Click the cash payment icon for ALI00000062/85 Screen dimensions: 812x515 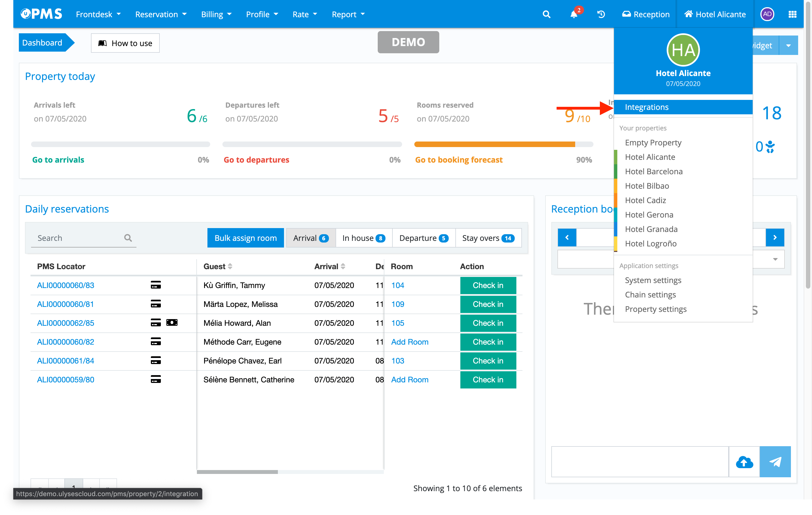[x=172, y=323]
